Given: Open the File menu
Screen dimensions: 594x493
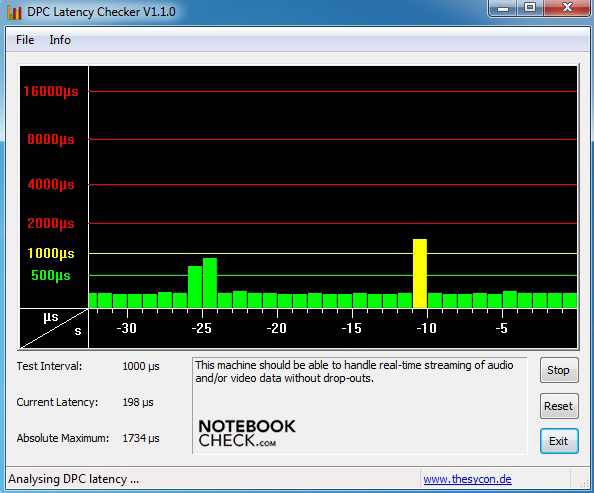Looking at the screenshot, I should pos(25,40).
